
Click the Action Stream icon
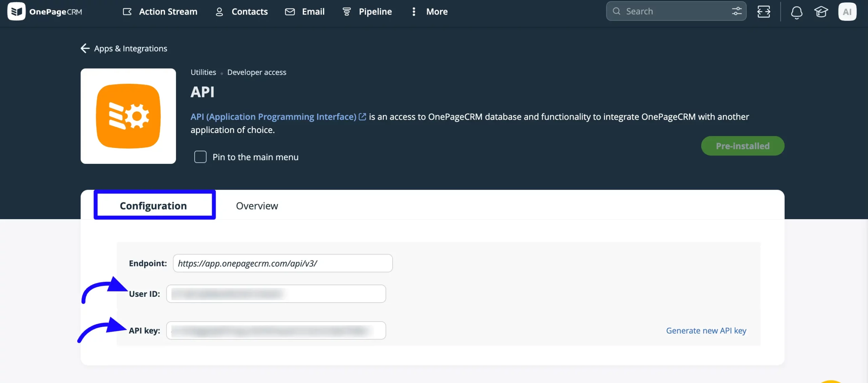pyautogui.click(x=127, y=12)
